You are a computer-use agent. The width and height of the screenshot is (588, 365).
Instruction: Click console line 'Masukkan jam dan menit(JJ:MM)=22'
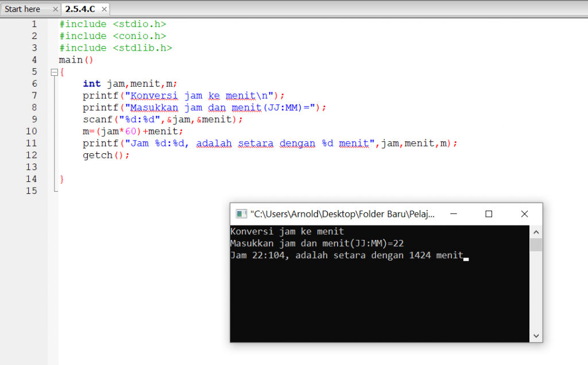click(x=317, y=243)
